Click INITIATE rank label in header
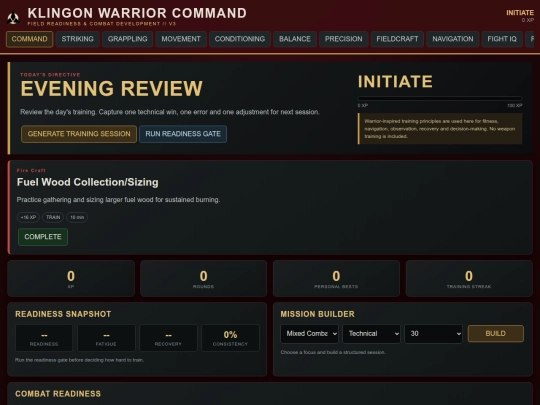 click(x=520, y=13)
